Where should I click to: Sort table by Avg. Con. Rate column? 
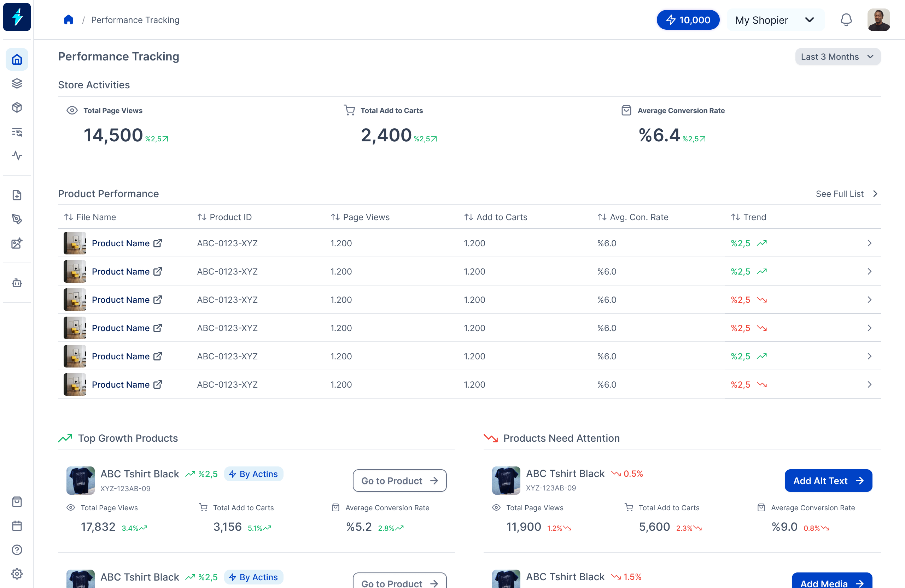633,217
